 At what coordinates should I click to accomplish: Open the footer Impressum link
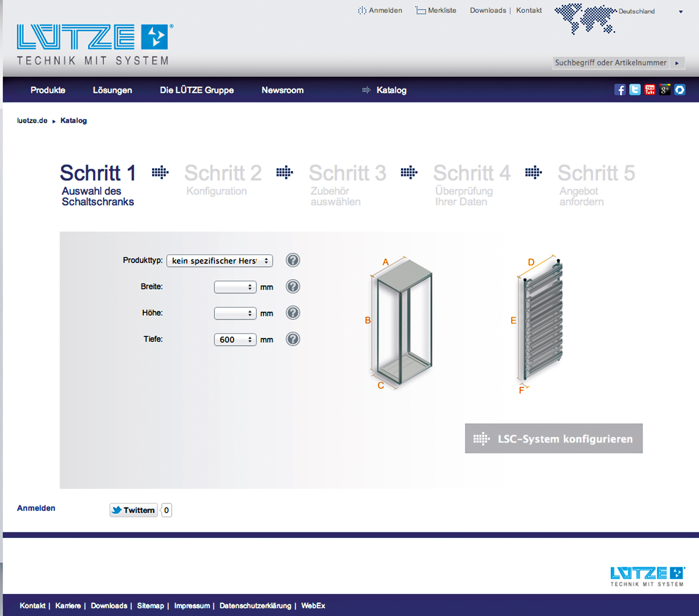click(192, 605)
